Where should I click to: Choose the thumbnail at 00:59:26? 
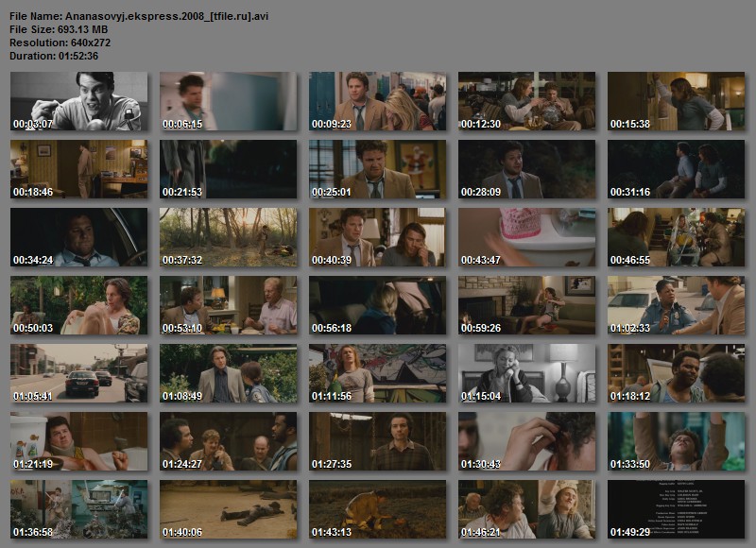[x=527, y=305]
